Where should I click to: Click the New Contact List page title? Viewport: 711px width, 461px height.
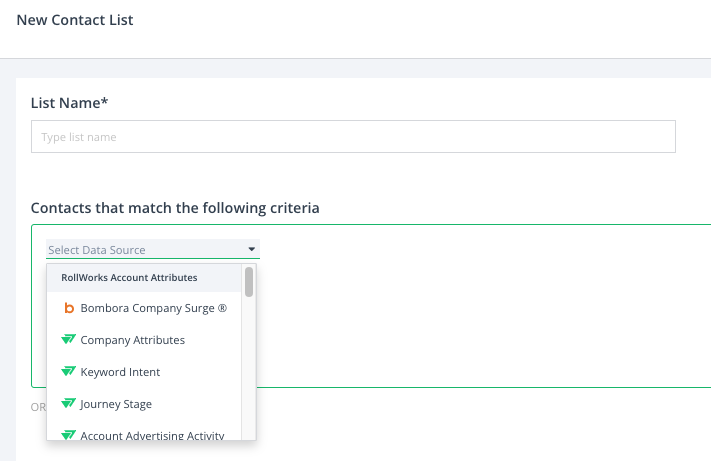pyautogui.click(x=75, y=20)
